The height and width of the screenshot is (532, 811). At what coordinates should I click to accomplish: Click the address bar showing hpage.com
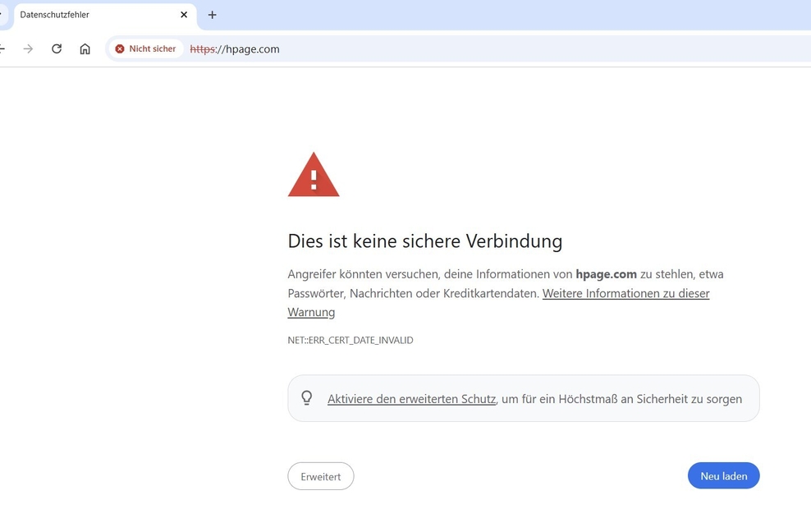click(493, 49)
